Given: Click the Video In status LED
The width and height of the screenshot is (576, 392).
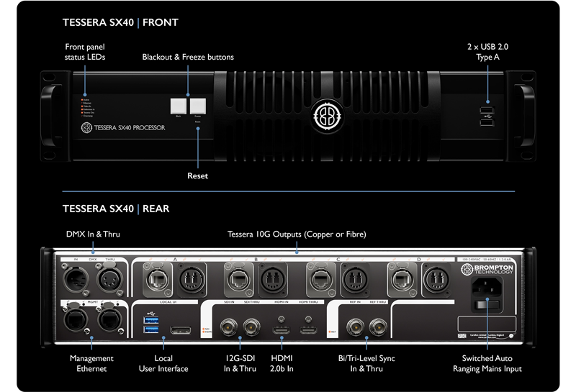Looking at the screenshot, I should tap(82, 106).
